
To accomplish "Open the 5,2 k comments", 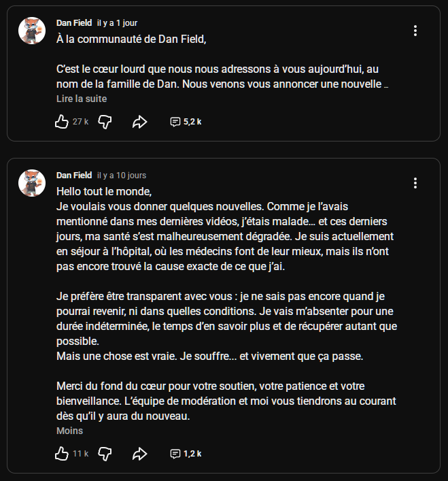I will pos(186,122).
